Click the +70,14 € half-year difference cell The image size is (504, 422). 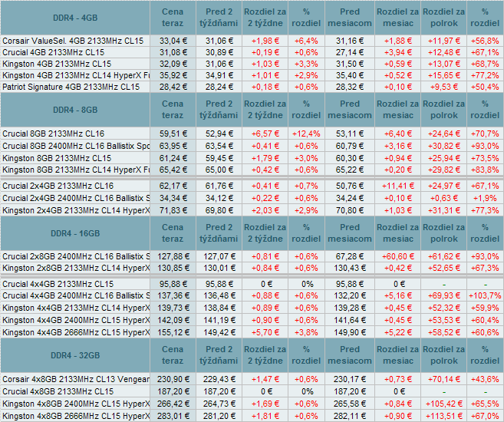pyautogui.click(x=444, y=379)
